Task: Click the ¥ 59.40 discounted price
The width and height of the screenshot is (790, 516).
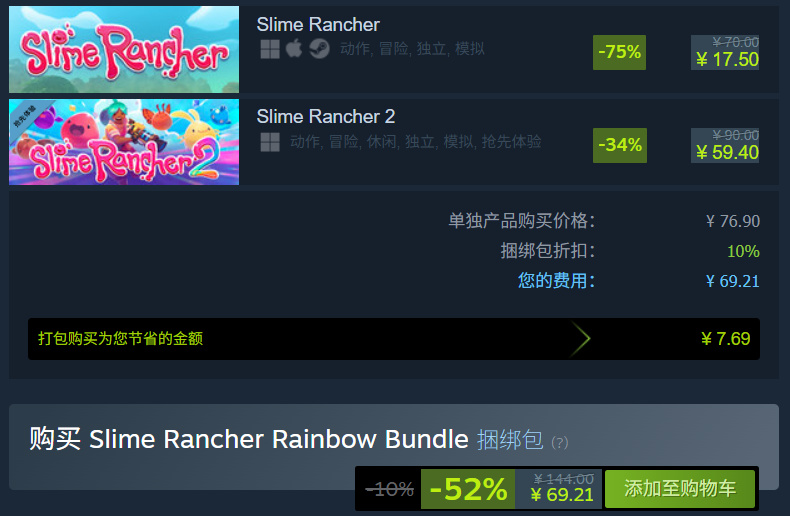Action: point(727,152)
